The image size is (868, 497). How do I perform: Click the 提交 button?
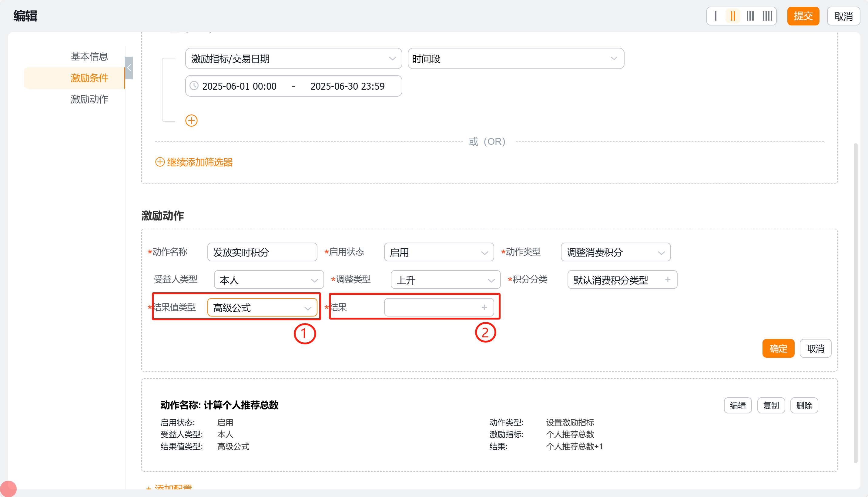pyautogui.click(x=803, y=16)
